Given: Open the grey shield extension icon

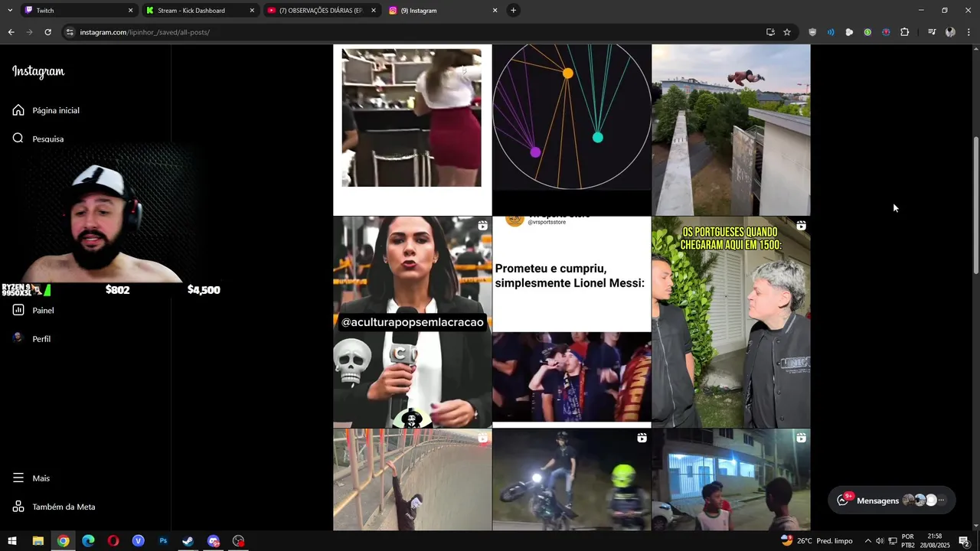Looking at the screenshot, I should [x=812, y=32].
